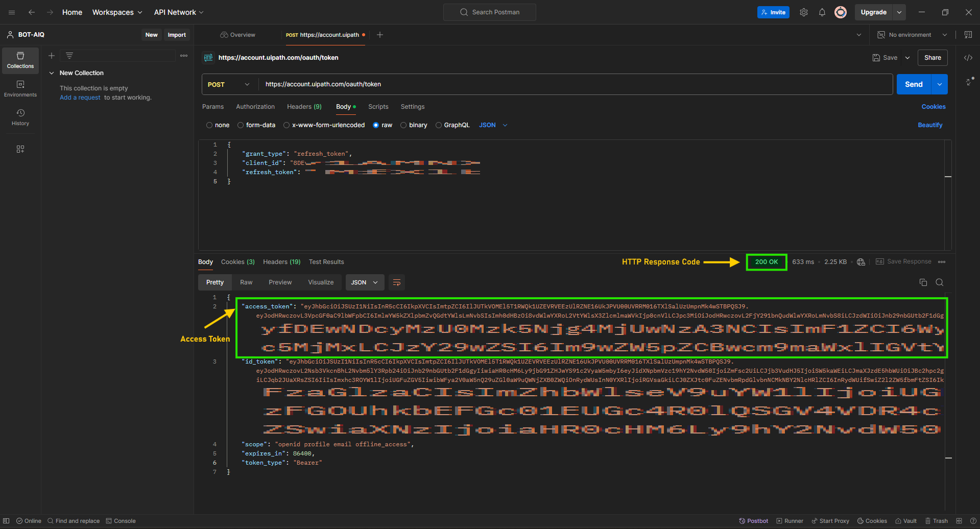Select the none body type

(218, 125)
